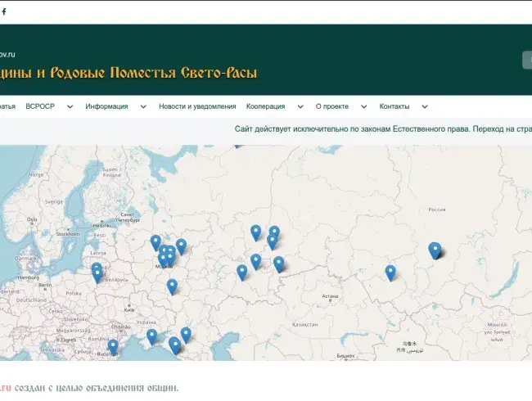Expand the О проекте submenu arrow
This screenshot has width=532, height=401.
click(x=364, y=106)
